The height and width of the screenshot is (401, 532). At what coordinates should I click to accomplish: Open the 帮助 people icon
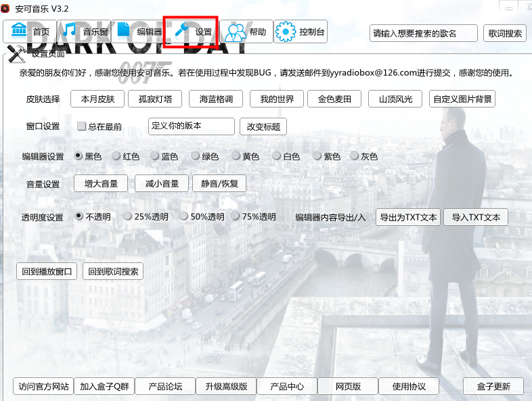click(x=236, y=32)
